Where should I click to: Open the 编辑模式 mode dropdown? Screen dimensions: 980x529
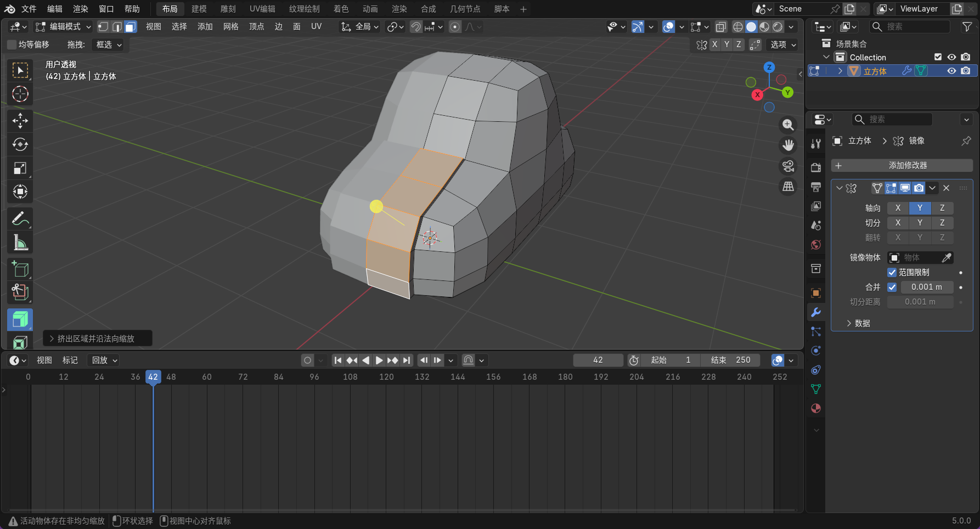tap(63, 27)
